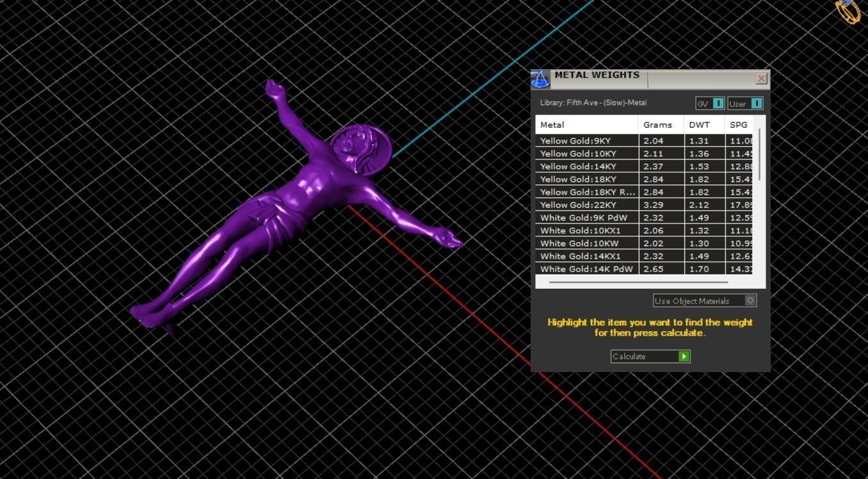This screenshot has height=479, width=868.
Task: Click the Library: Fifth Ave - (Slow)-Metal label
Action: 593,102
